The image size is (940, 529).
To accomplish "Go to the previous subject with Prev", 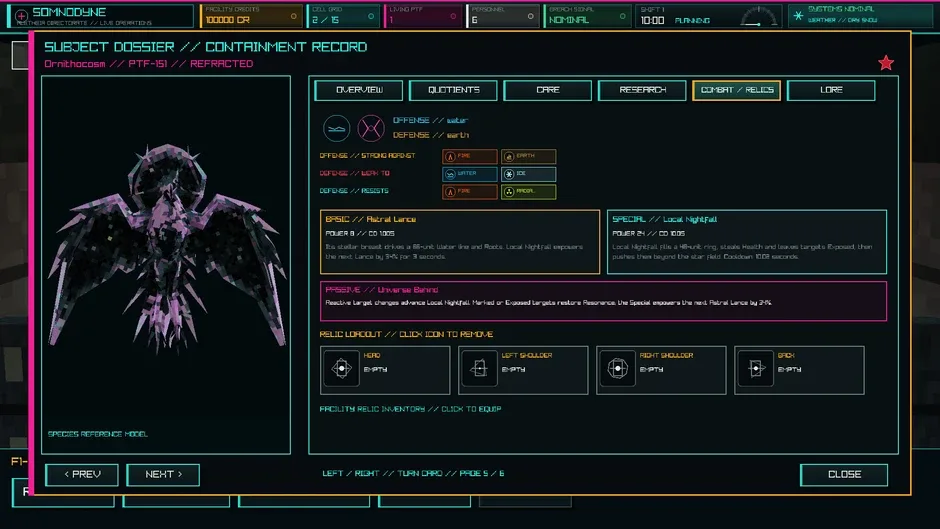I will pos(82,474).
